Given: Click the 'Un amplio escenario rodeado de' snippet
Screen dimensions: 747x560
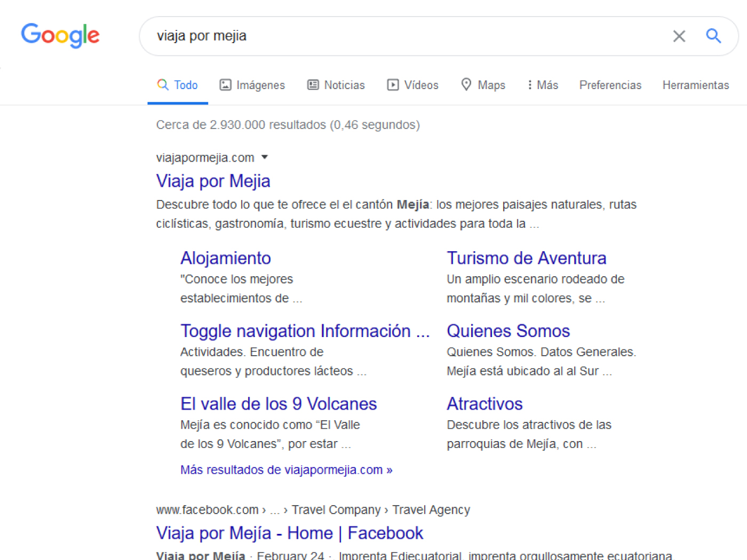Looking at the screenshot, I should click(x=536, y=289).
